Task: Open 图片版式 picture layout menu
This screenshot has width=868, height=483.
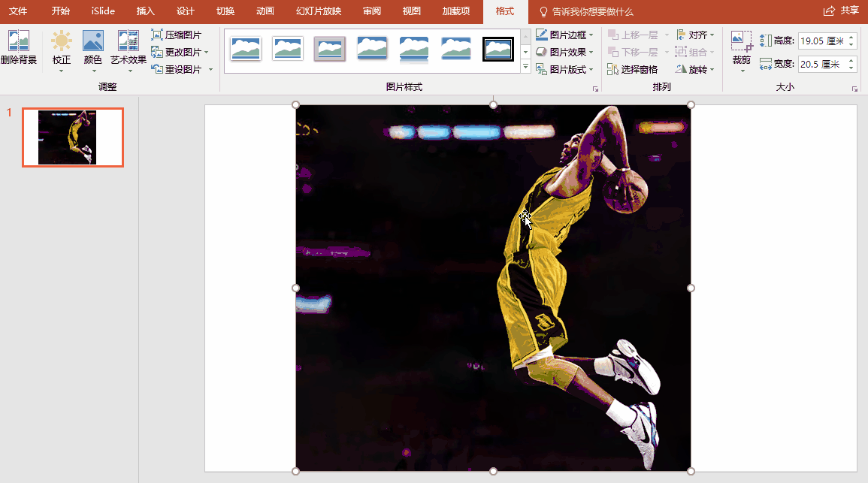Action: click(564, 69)
